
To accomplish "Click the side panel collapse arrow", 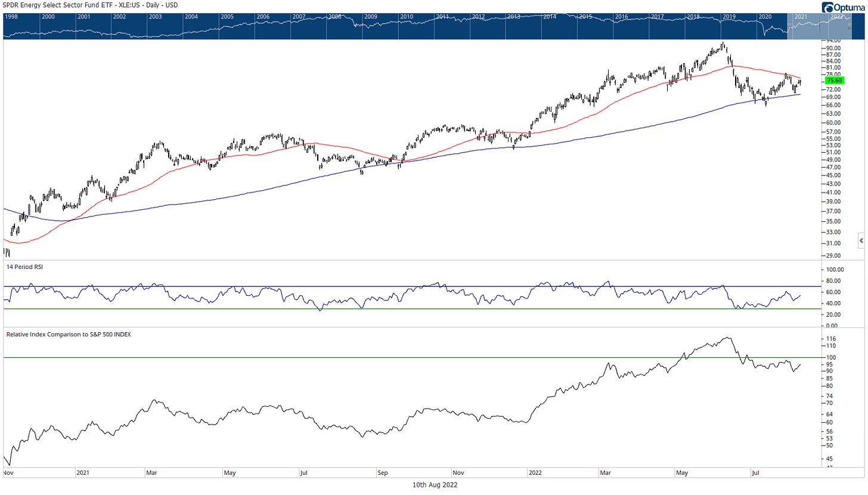I will click(861, 240).
